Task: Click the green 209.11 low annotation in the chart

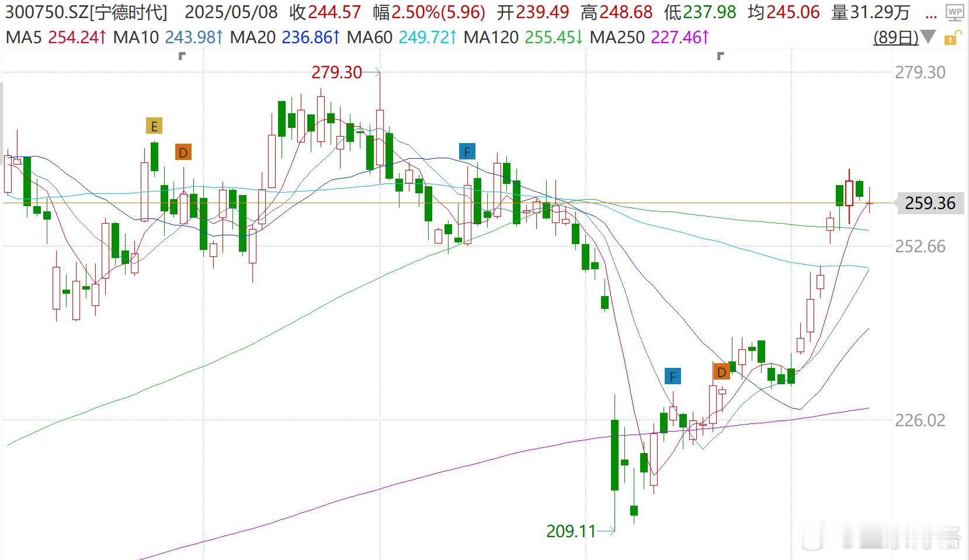Action: coord(571,531)
